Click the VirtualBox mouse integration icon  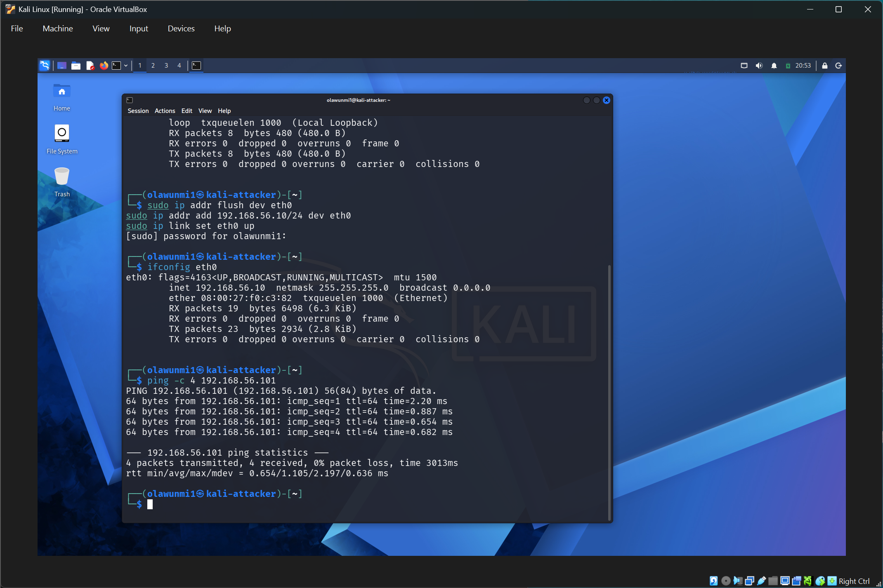(820, 581)
